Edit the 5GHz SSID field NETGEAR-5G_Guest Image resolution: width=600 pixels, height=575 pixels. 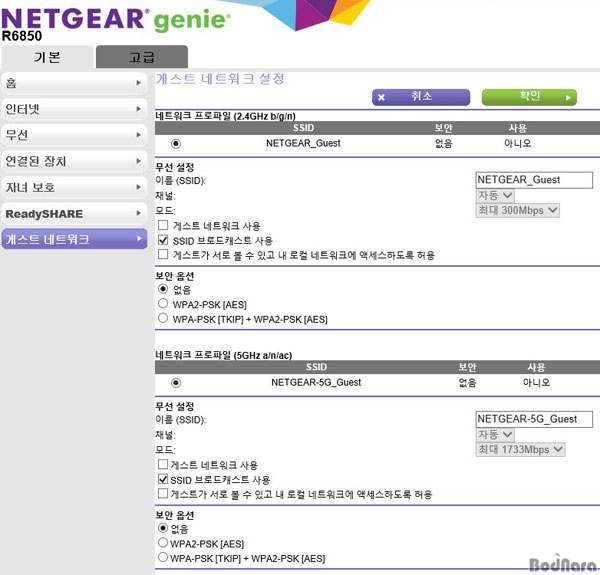pyautogui.click(x=534, y=419)
